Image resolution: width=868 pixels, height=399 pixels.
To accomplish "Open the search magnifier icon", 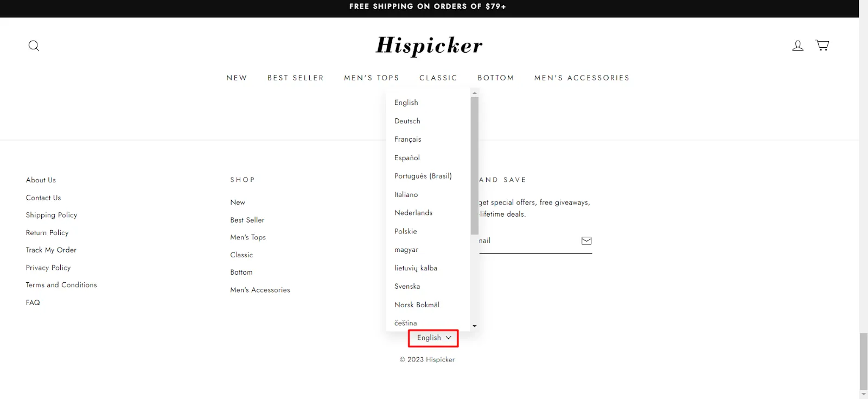I will pos(34,46).
